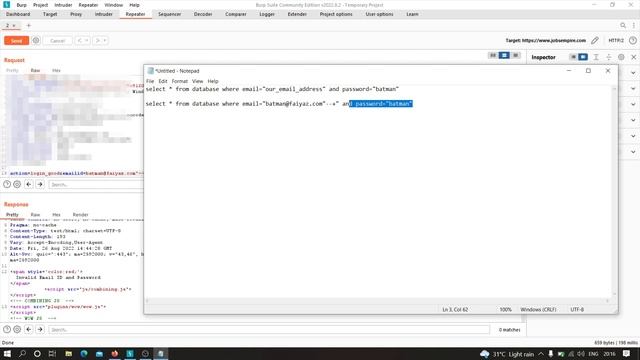Screen dimensions: 640x360
Task: Go to next match in response search
Action: 40,329
